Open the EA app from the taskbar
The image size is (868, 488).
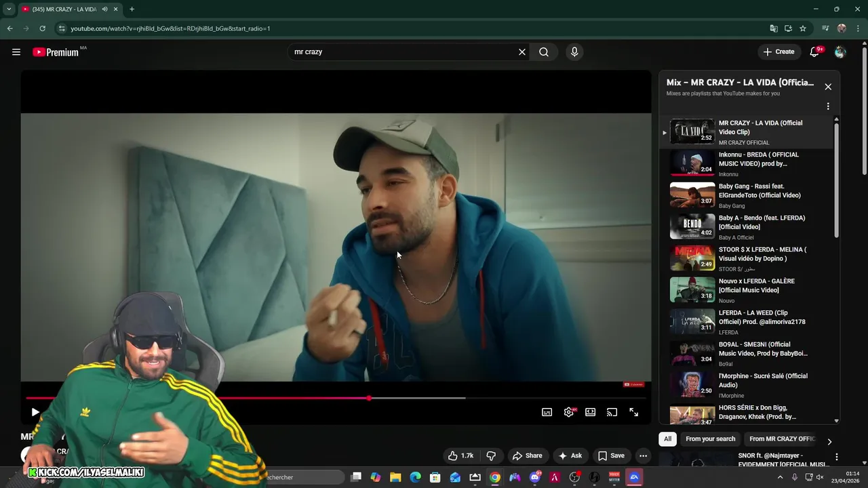point(635,477)
